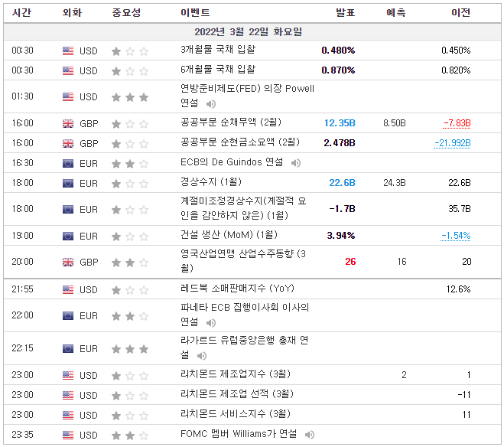Viewport: 504px width, 447px height.
Task: Click the date row 2022년 3월 22일 화요일
Action: 252,32
